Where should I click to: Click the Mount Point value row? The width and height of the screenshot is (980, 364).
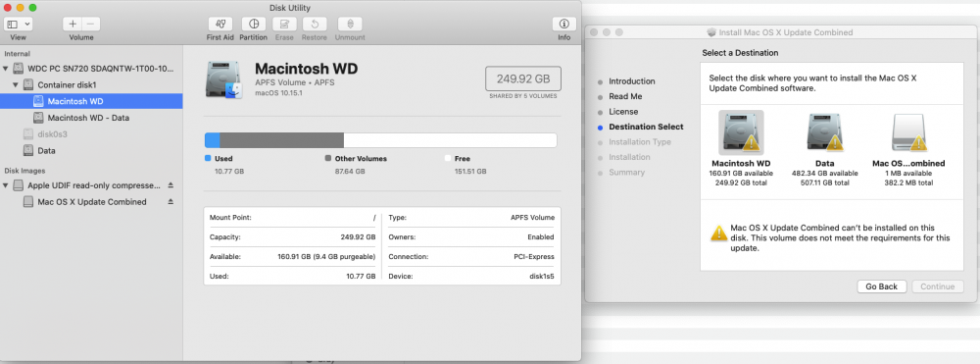click(x=292, y=218)
